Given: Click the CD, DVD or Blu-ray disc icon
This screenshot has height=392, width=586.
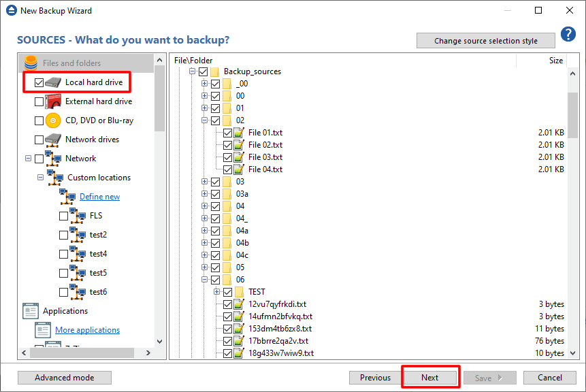Looking at the screenshot, I should point(52,120).
